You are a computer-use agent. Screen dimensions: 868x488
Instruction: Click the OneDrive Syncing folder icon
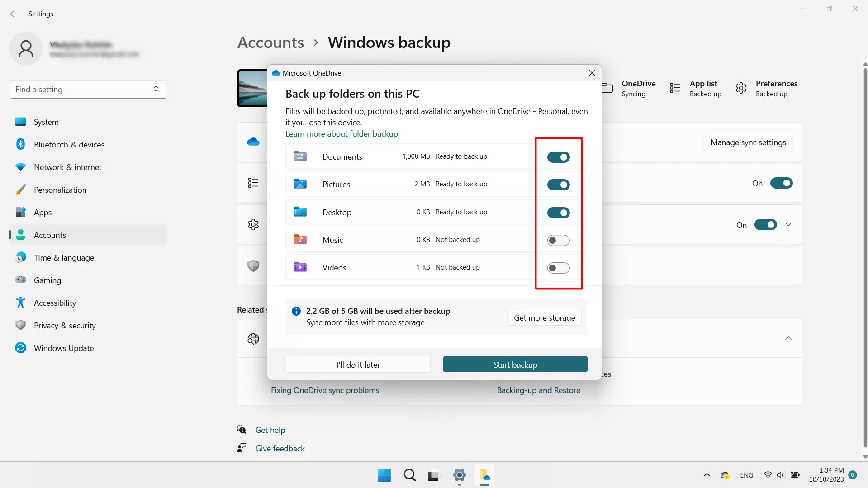click(607, 88)
